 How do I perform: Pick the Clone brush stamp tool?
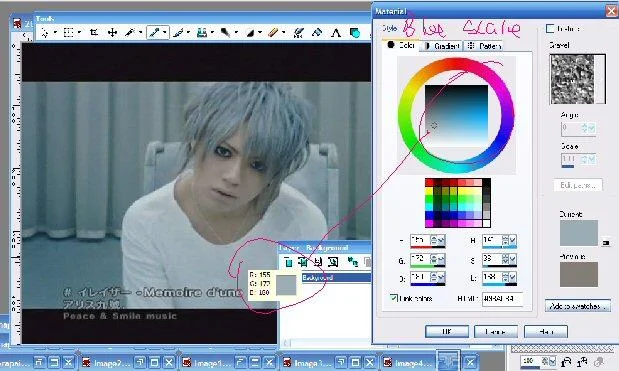coord(202,32)
